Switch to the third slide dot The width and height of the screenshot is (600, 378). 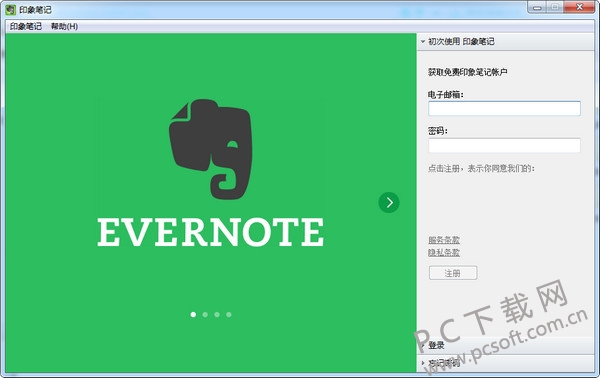click(x=217, y=314)
